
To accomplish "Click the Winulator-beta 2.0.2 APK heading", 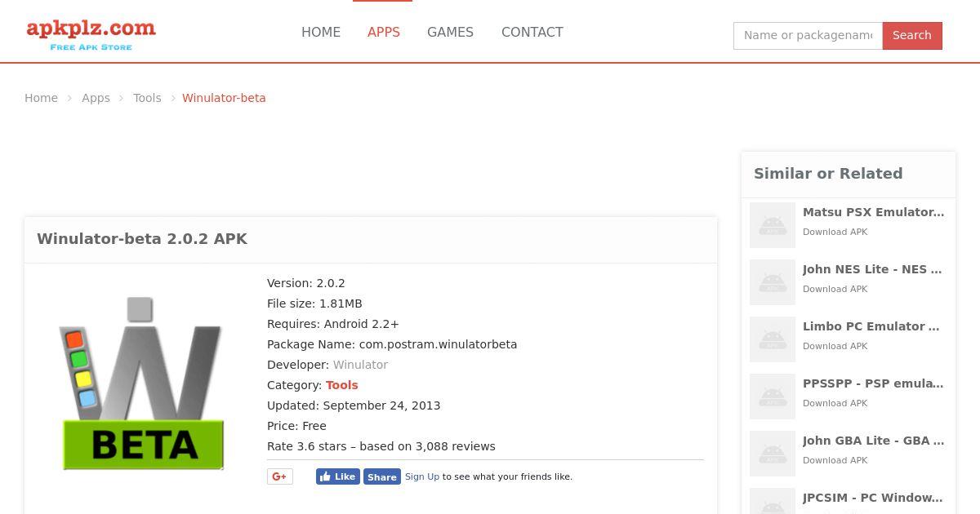I will 142,239.
